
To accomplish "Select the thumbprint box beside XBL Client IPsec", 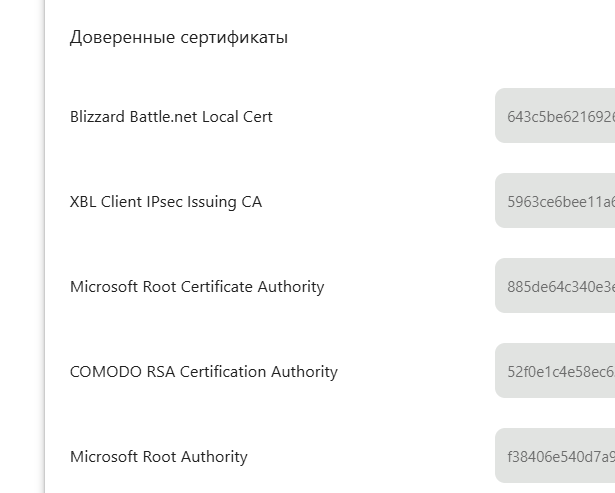I will (555, 200).
